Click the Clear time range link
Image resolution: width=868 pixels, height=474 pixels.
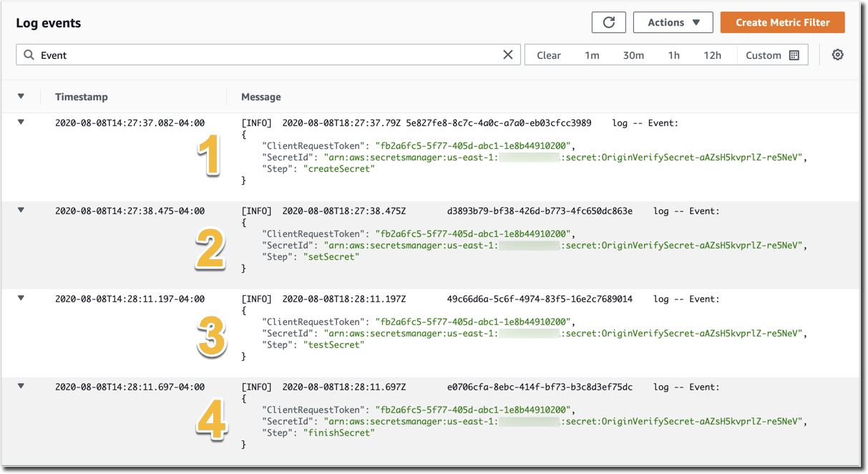point(548,54)
